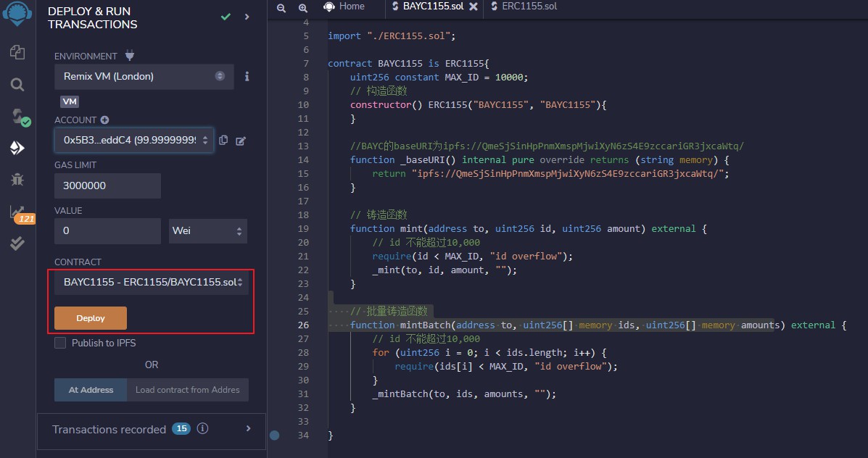Close the BAYC1155.sol tab
868x458 pixels.
[474, 7]
